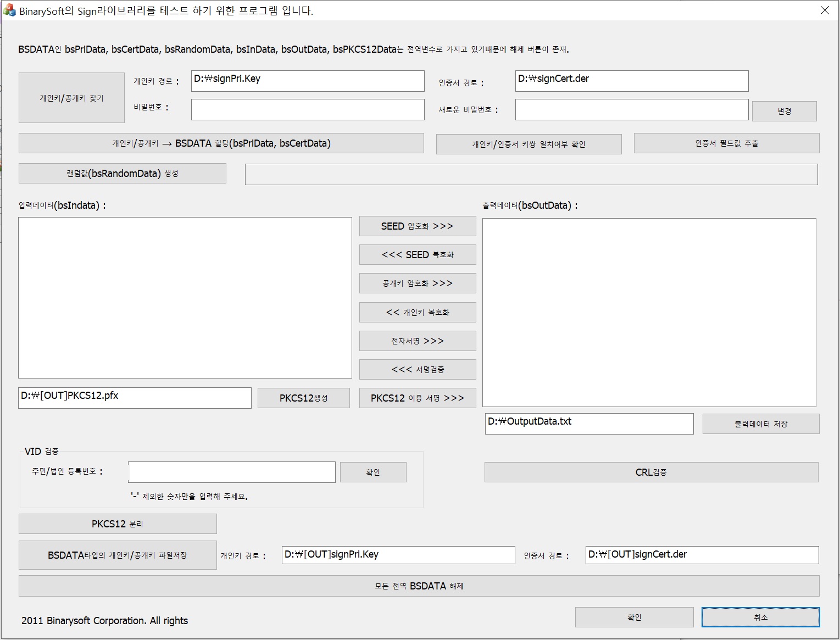
Task: Click inside the 입력데이터(bsIndata) text area
Action: 185,298
